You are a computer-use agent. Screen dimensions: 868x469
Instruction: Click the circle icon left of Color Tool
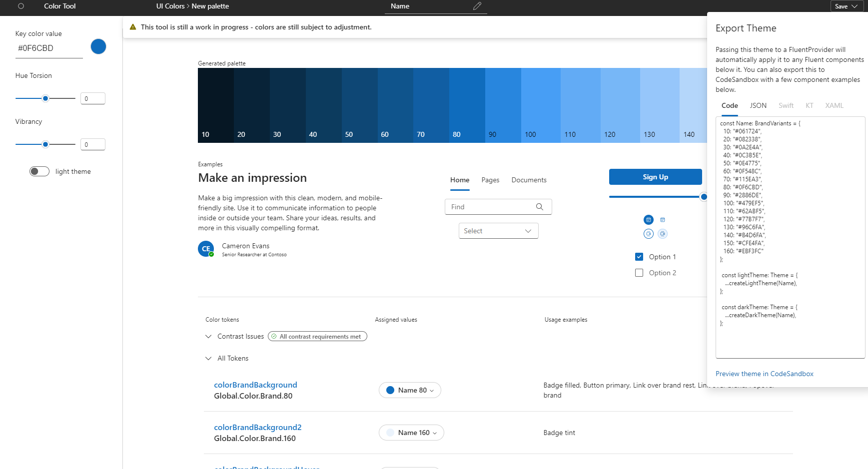pyautogui.click(x=21, y=6)
